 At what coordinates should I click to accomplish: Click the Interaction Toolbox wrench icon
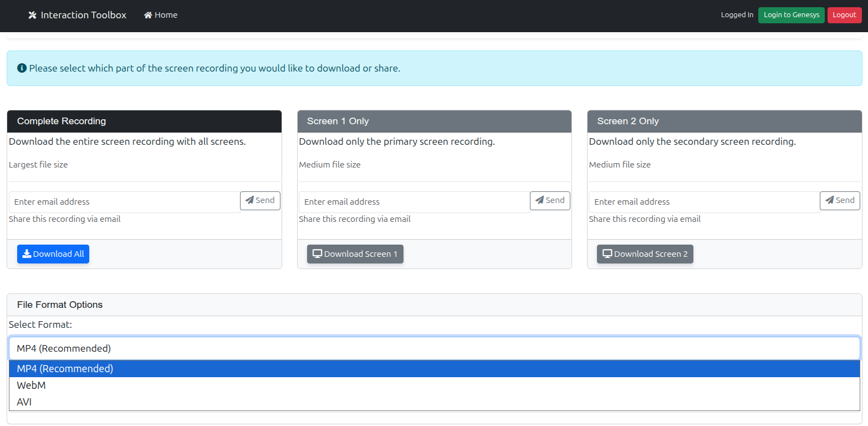point(32,15)
